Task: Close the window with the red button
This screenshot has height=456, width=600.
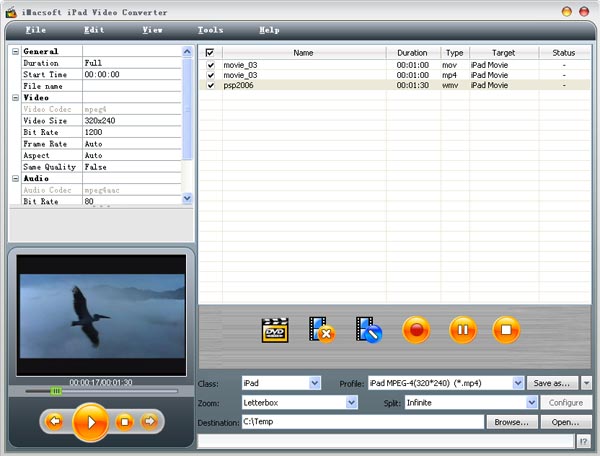Action: pos(584,11)
